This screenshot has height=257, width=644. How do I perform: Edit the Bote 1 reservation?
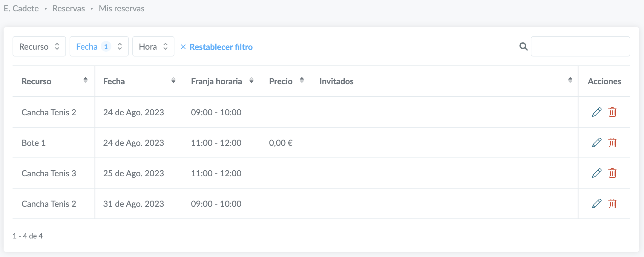(x=597, y=143)
